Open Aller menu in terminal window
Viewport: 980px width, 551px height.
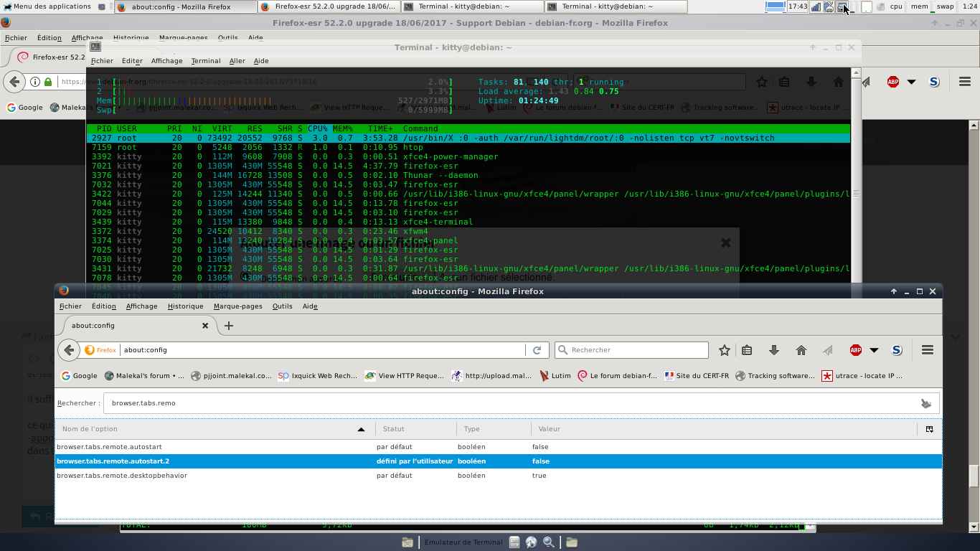[x=237, y=61]
